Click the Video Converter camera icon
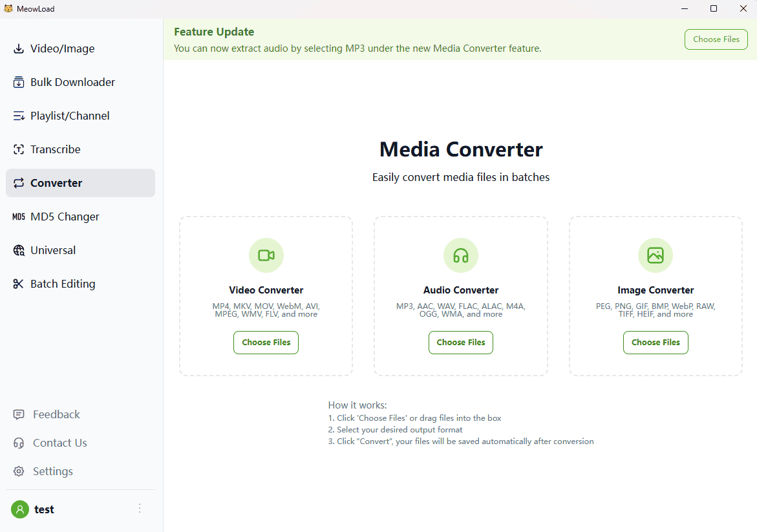The image size is (757, 532). coord(266,255)
